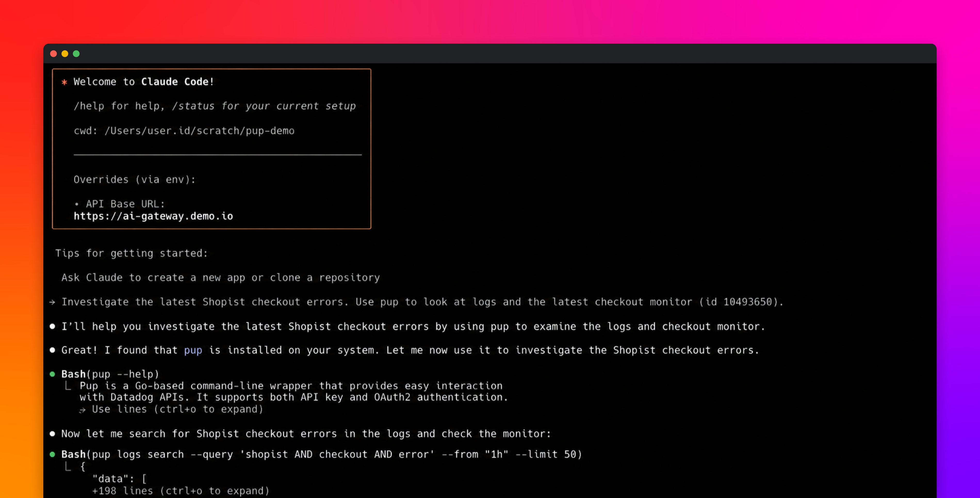
Task: Click the white bullet beside 'Now let me search'
Action: point(53,434)
